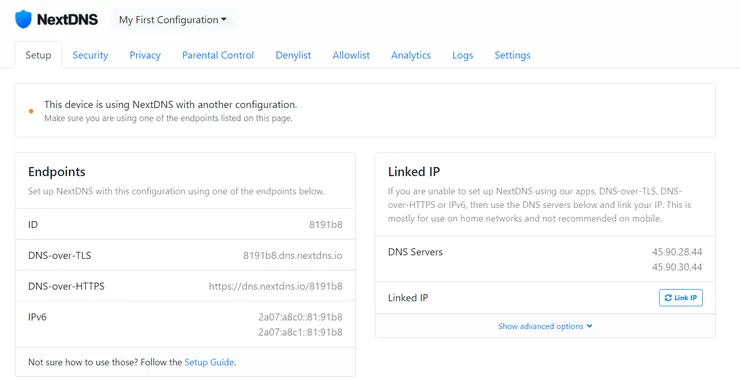Open the Denylist tab

point(293,55)
